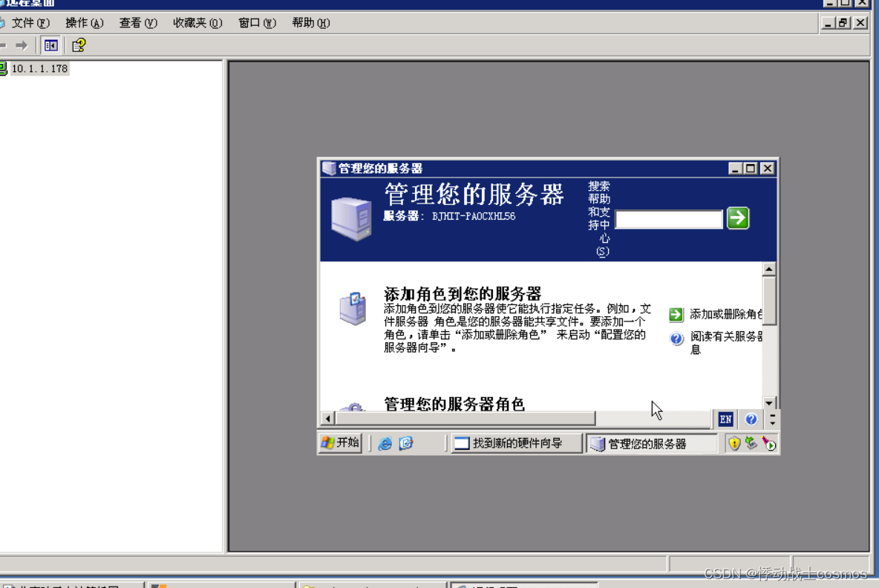Viewport: 879px width, 588px height.
Task: Click the server name BJHIT-PAOCXHL56 text
Action: click(474, 216)
